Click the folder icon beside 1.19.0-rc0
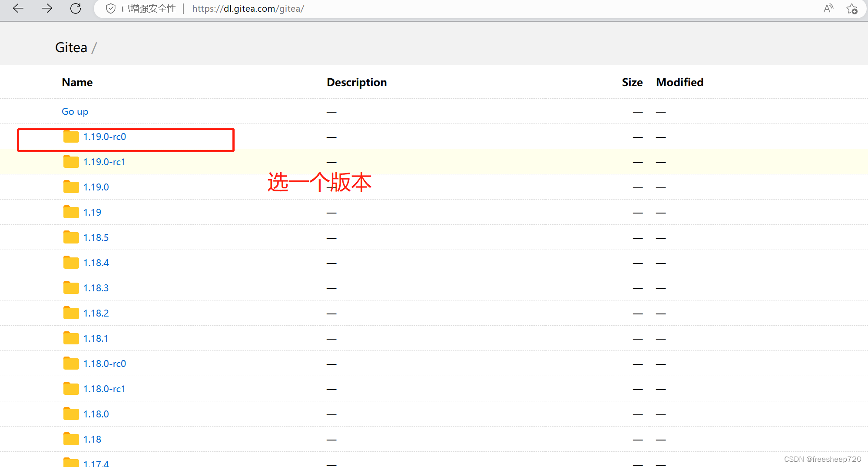The height and width of the screenshot is (467, 868). pyautogui.click(x=71, y=137)
